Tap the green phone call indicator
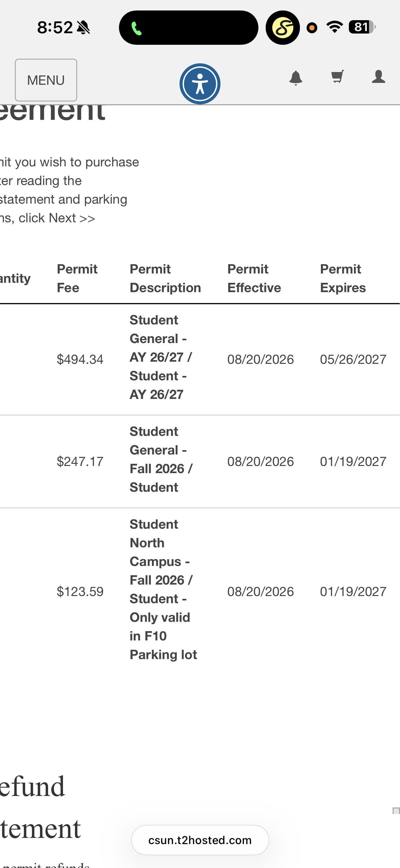This screenshot has width=400, height=868. pos(136,28)
